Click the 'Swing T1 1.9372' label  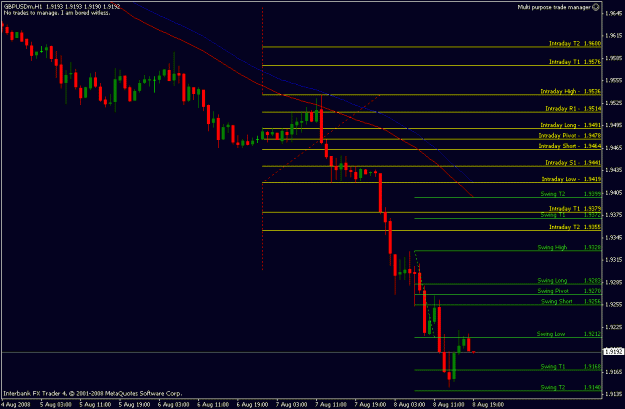571,215
